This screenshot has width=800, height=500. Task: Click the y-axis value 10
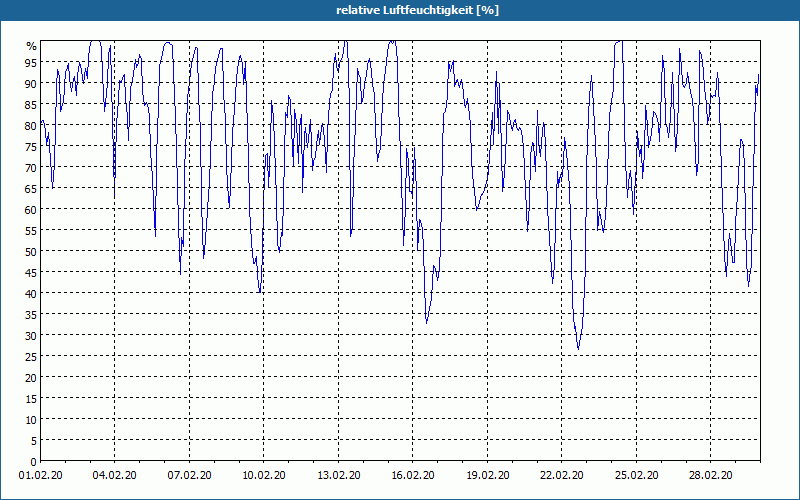[x=31, y=419]
